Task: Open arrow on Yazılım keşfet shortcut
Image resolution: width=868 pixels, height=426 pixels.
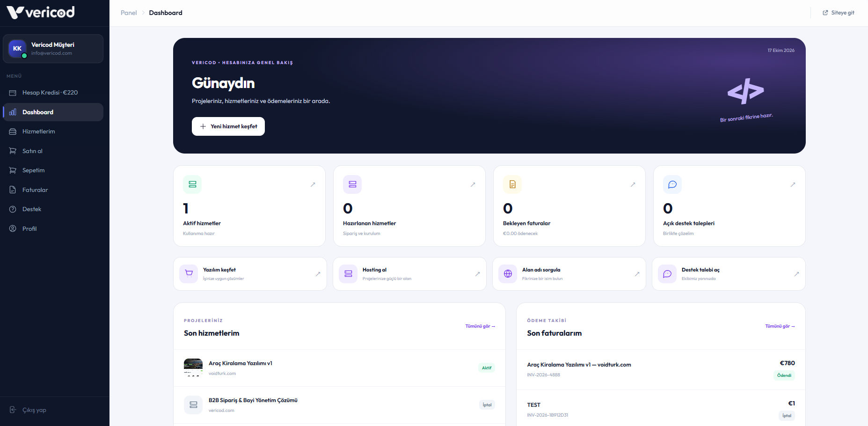Action: (318, 274)
